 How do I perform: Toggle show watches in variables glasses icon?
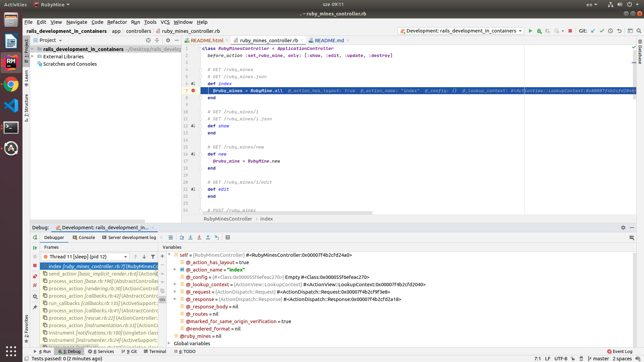pyautogui.click(x=162, y=300)
